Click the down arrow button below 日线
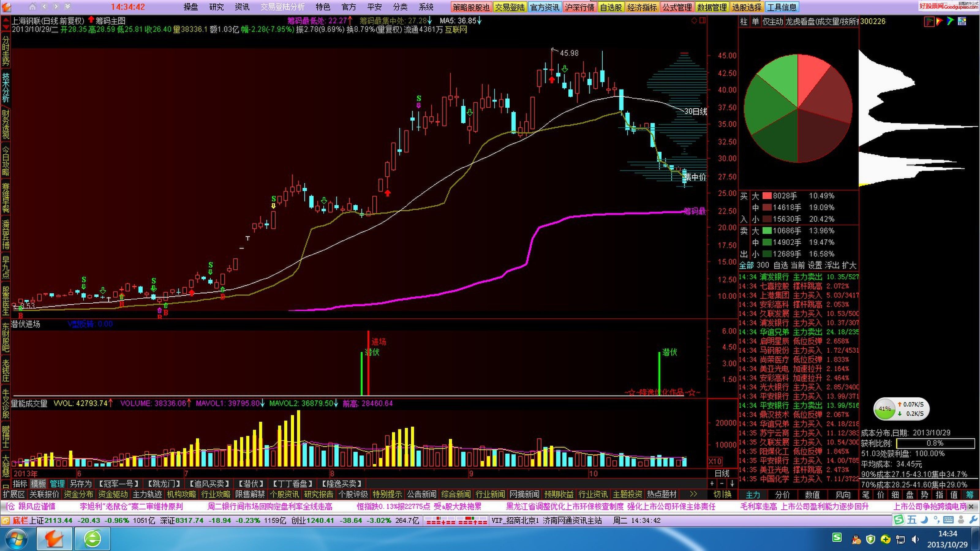The height and width of the screenshot is (551, 980). click(x=732, y=484)
